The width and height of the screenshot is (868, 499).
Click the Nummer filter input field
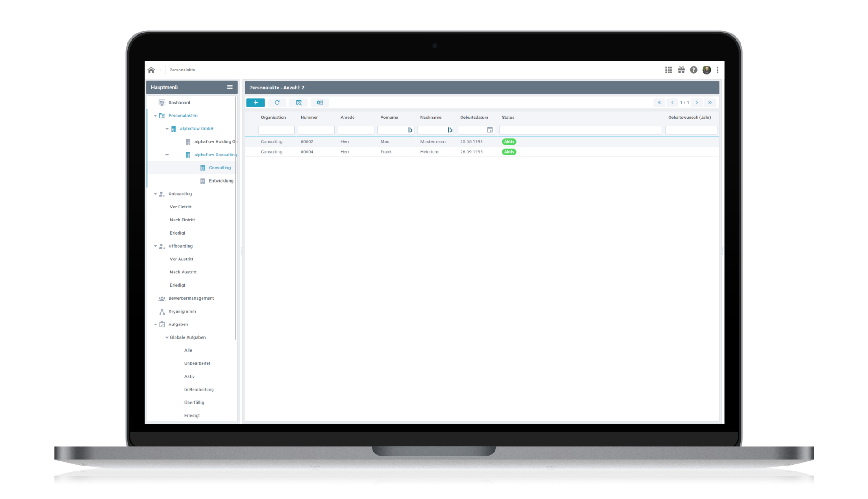pos(316,130)
